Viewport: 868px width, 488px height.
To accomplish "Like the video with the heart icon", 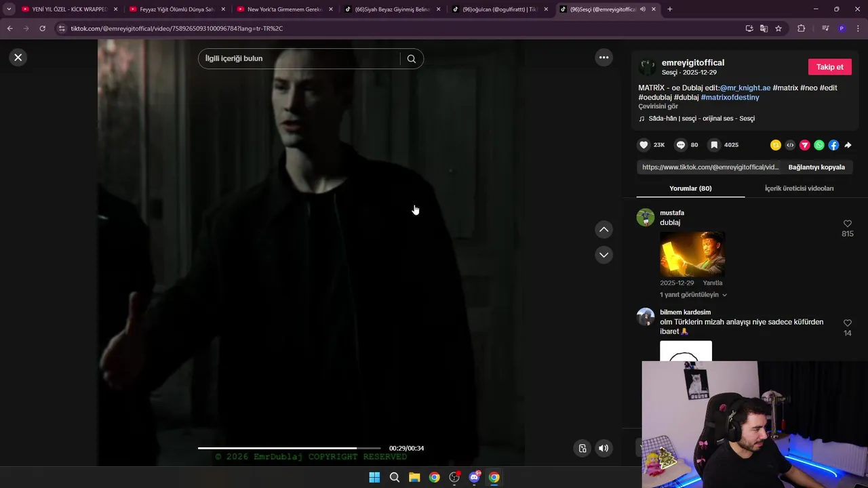I will point(644,145).
